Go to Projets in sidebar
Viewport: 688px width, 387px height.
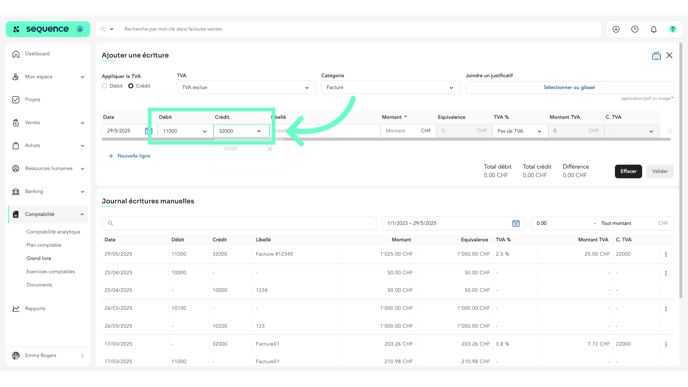32,100
